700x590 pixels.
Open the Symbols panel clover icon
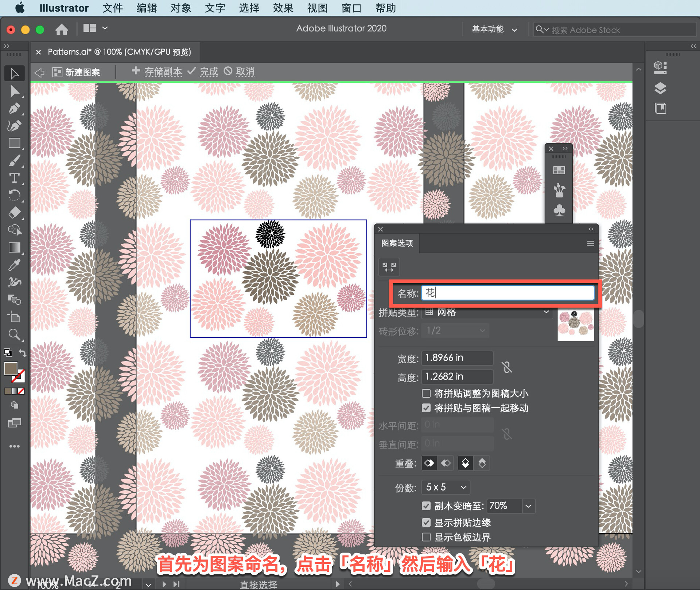pos(559,210)
